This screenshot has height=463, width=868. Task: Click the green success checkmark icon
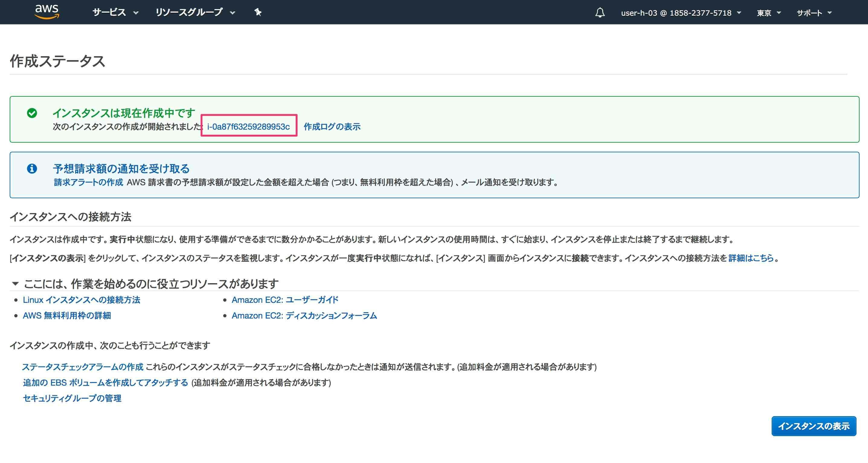(x=32, y=113)
